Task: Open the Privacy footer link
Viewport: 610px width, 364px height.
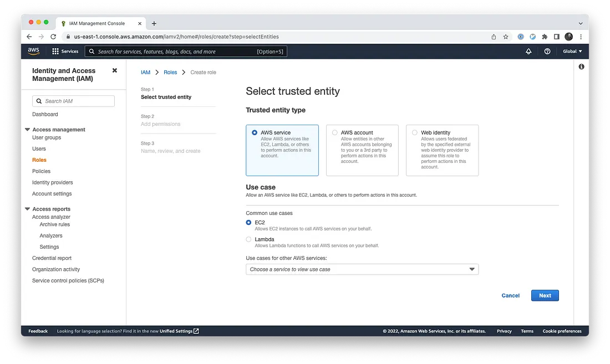Action: click(504, 331)
